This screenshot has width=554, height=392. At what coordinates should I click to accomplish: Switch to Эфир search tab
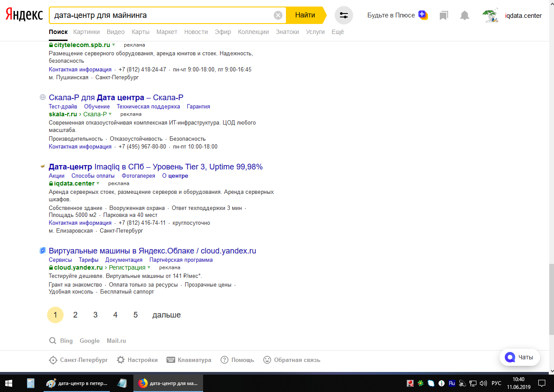pos(223,32)
